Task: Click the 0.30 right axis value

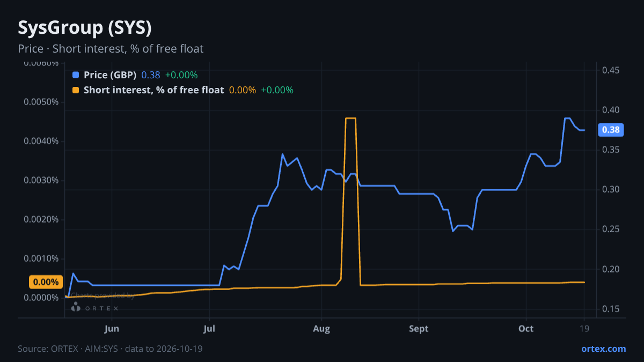Action: pos(611,189)
